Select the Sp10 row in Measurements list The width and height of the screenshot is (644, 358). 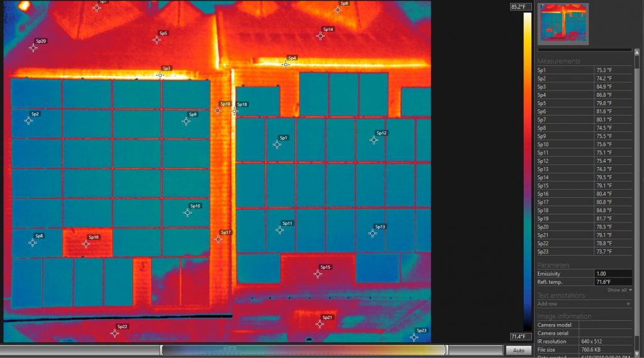(584, 144)
